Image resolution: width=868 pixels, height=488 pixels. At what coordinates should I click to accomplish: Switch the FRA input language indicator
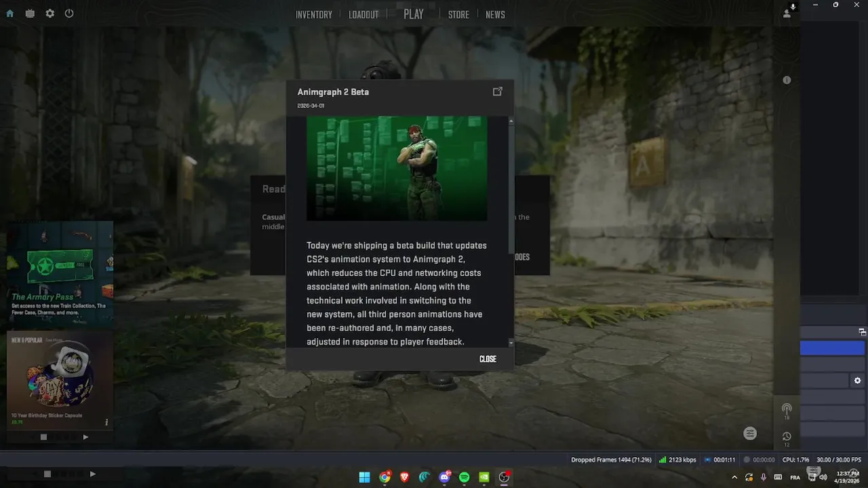tap(795, 477)
